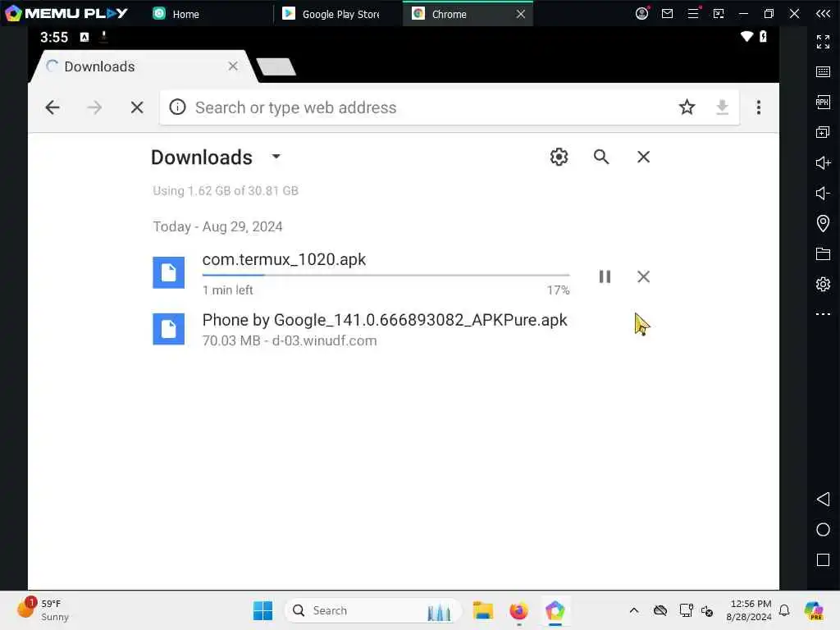Tap Android back triangle button
Image resolution: width=840 pixels, height=630 pixels.
tap(823, 500)
